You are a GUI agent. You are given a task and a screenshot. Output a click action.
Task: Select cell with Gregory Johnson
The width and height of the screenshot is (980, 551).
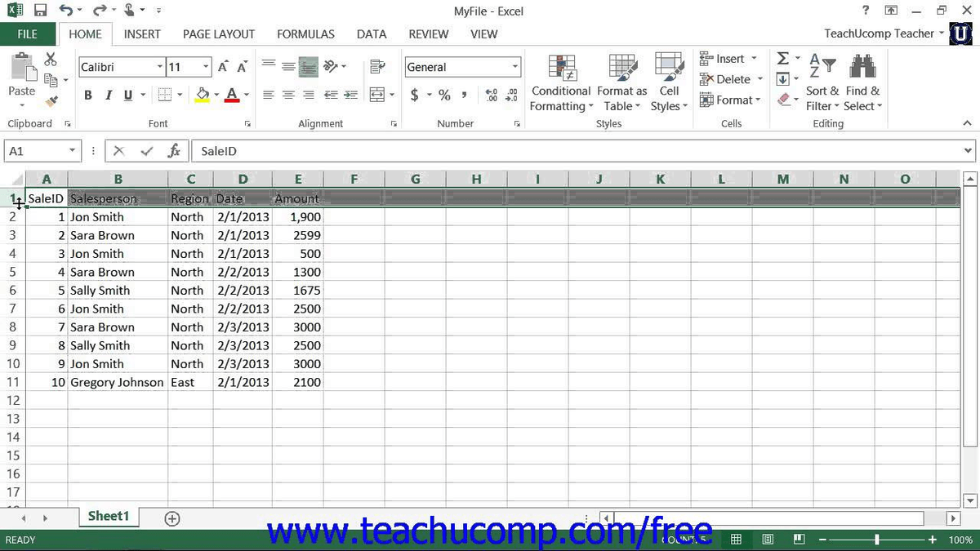118,382
